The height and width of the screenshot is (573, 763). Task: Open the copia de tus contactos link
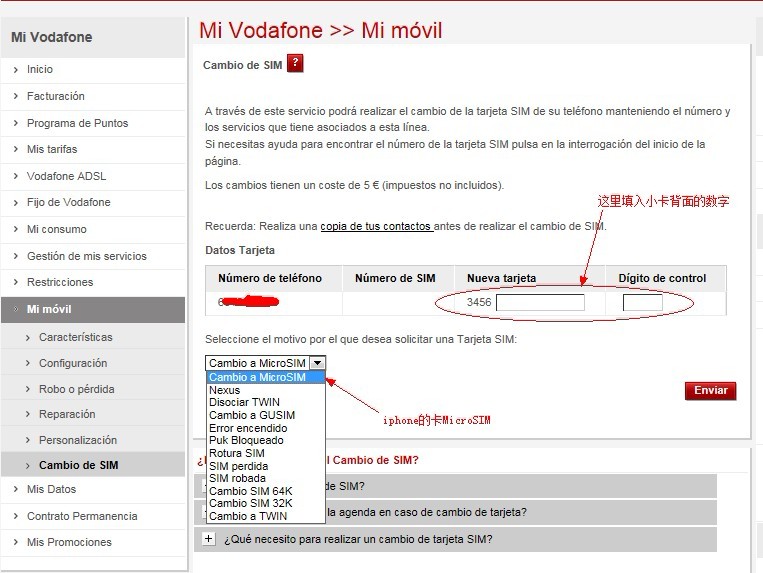pos(376,226)
